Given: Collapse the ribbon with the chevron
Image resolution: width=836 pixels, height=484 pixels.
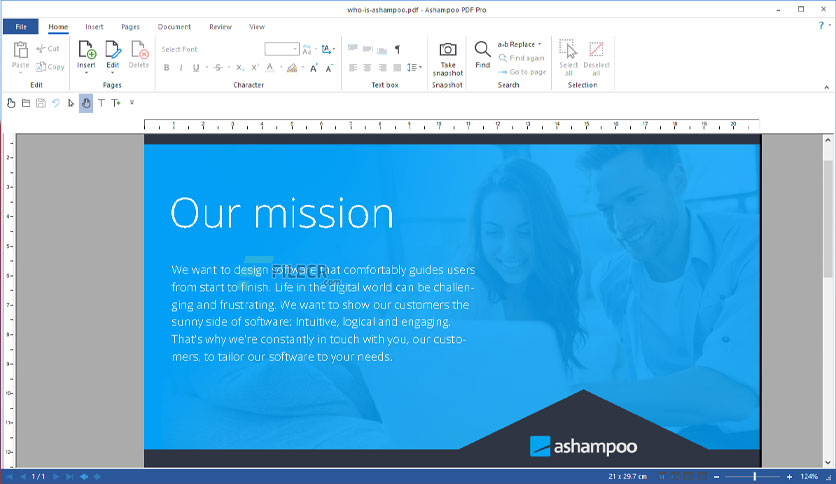Looking at the screenshot, I should 826,87.
